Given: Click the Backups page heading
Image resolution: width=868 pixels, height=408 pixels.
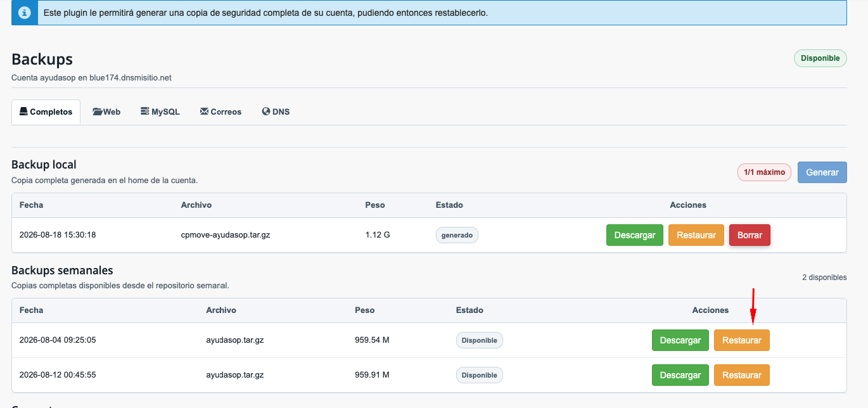Looking at the screenshot, I should 42,60.
